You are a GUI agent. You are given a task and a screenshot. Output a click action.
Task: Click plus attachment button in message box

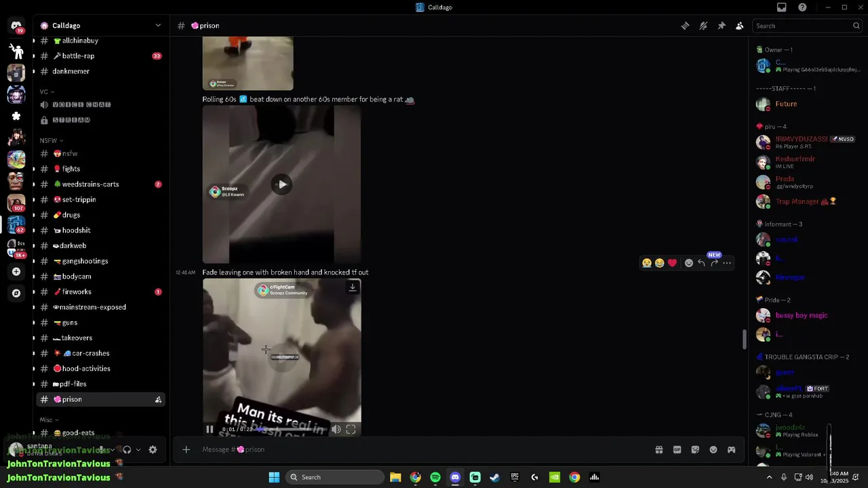coord(186,449)
